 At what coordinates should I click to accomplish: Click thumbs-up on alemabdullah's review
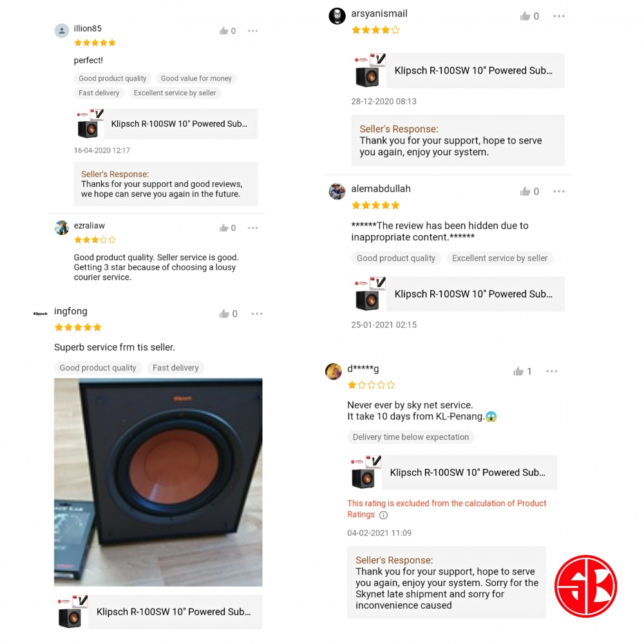[x=525, y=191]
